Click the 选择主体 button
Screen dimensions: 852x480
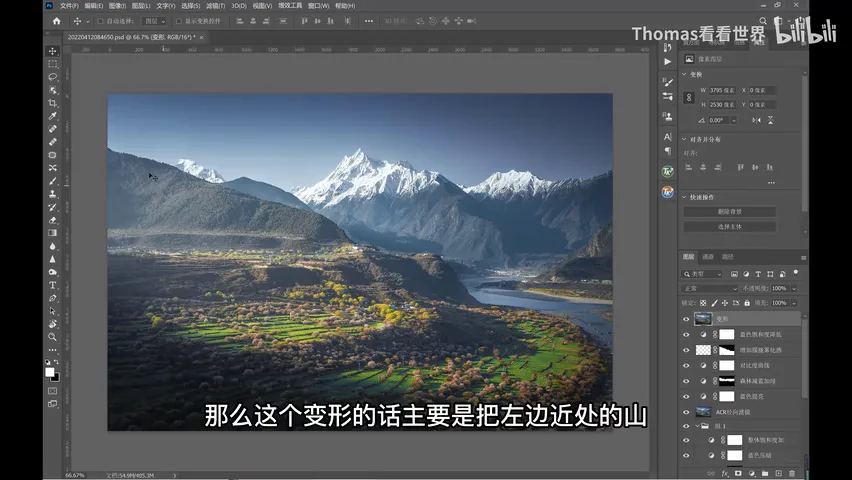[x=729, y=227]
